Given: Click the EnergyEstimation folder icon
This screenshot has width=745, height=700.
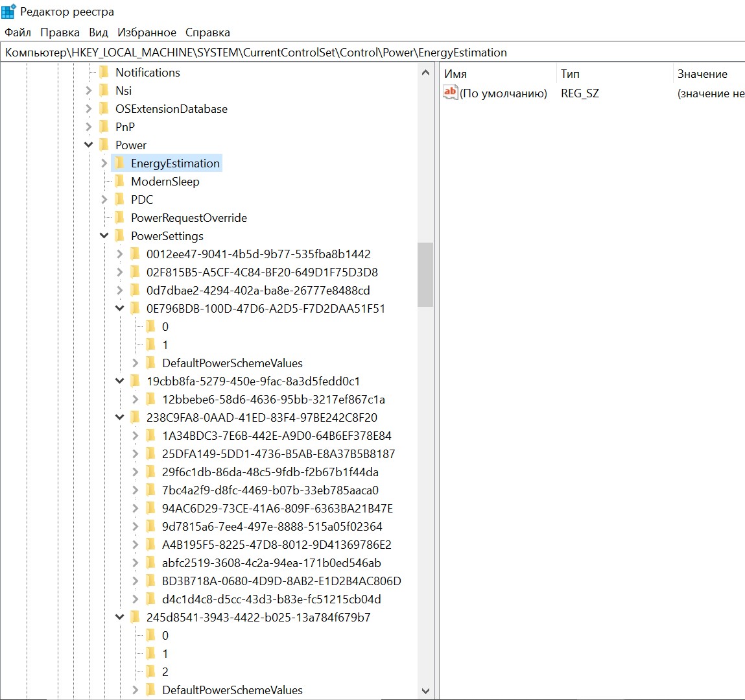Looking at the screenshot, I should pos(120,163).
